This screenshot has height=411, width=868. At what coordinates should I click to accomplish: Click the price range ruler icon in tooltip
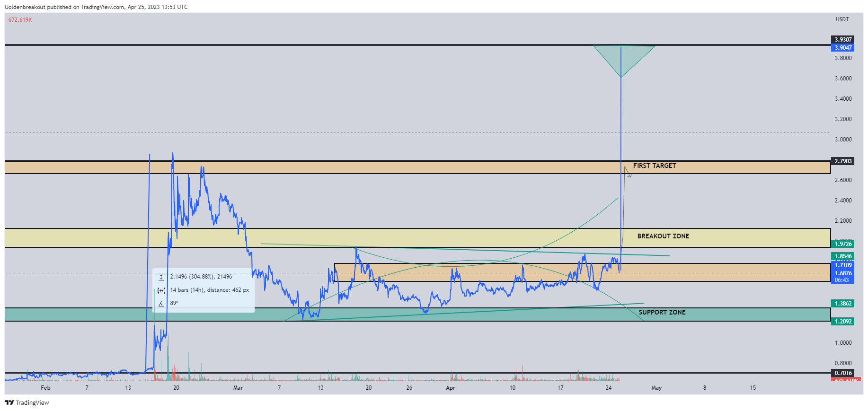coord(161,277)
